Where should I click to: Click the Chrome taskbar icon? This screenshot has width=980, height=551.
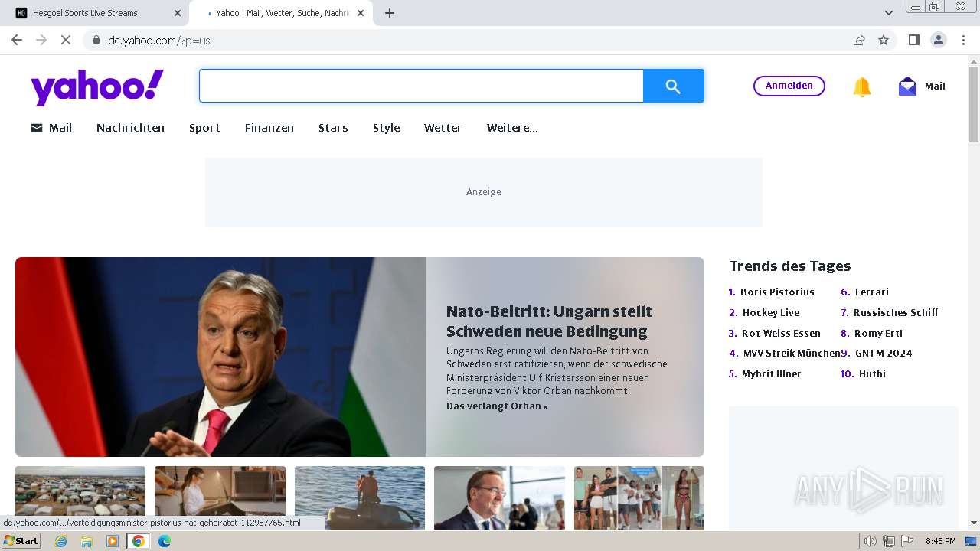[x=139, y=541]
